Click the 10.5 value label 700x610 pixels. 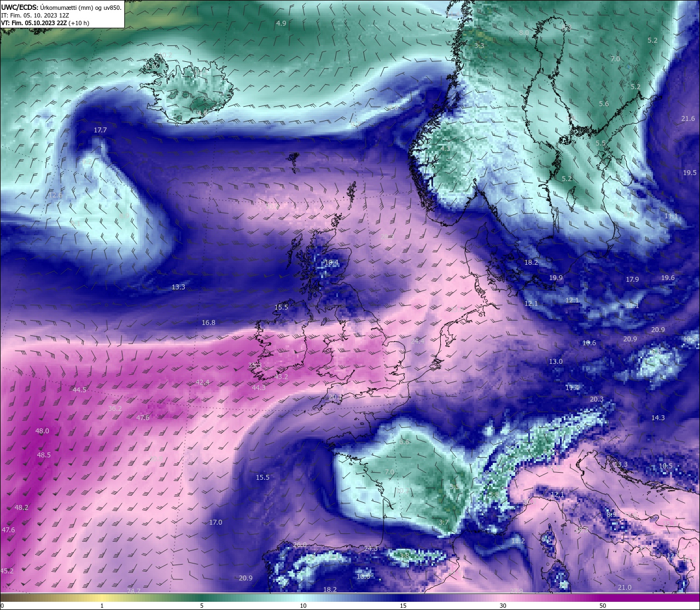tap(666, 466)
